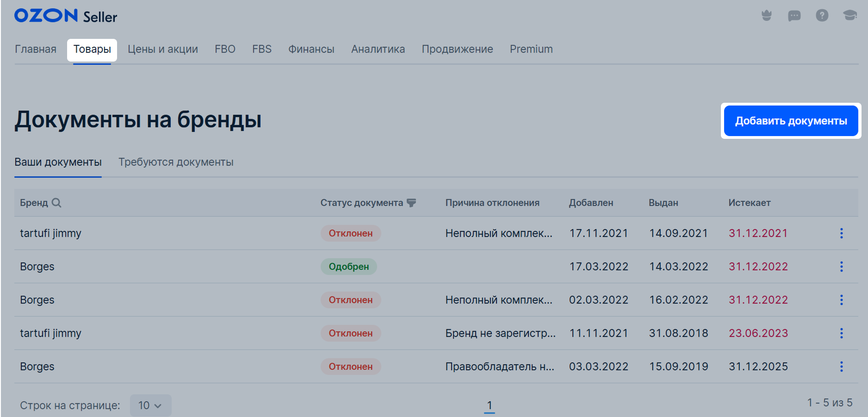Select the Товары menu item
The width and height of the screenshot is (868, 417).
(x=92, y=49)
